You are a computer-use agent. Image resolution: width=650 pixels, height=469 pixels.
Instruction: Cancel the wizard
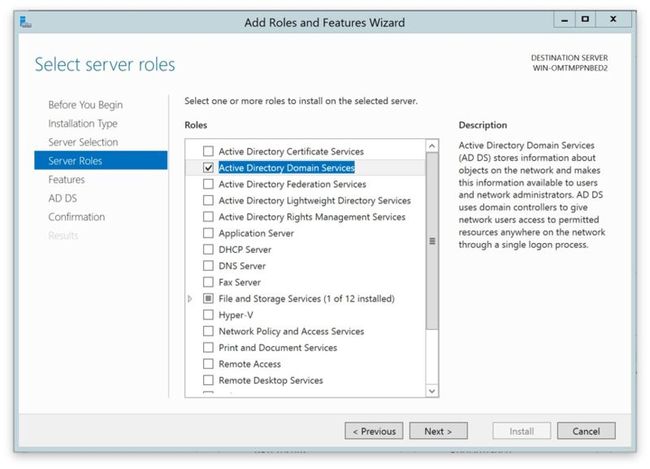tap(586, 431)
